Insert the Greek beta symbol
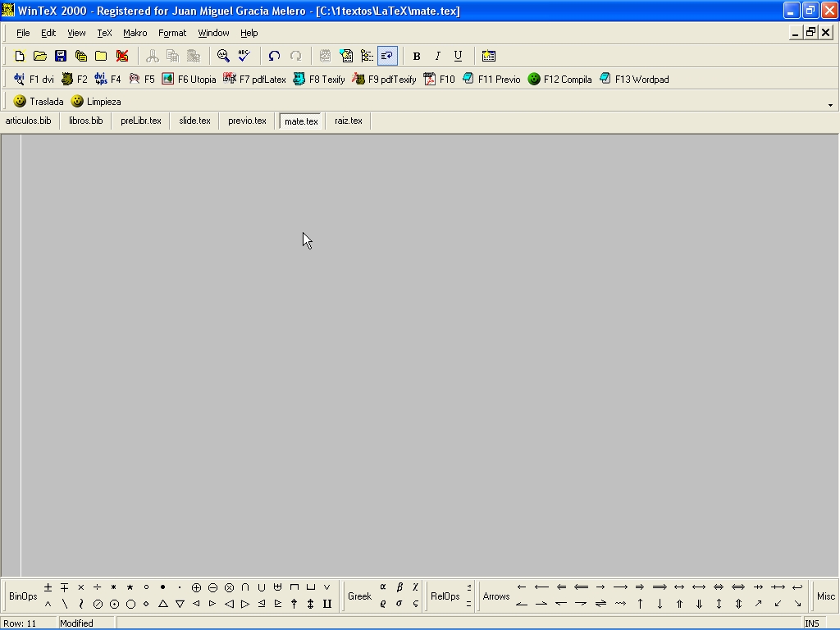 [399, 587]
